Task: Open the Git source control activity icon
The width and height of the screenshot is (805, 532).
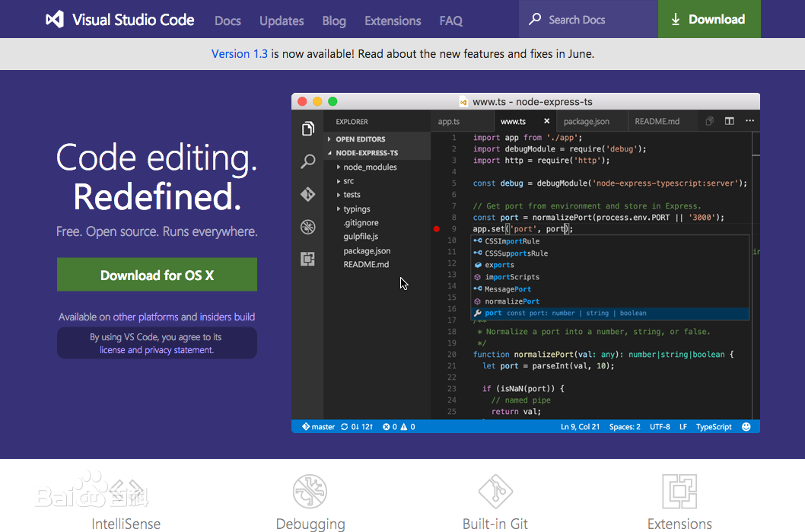Action: click(x=308, y=194)
